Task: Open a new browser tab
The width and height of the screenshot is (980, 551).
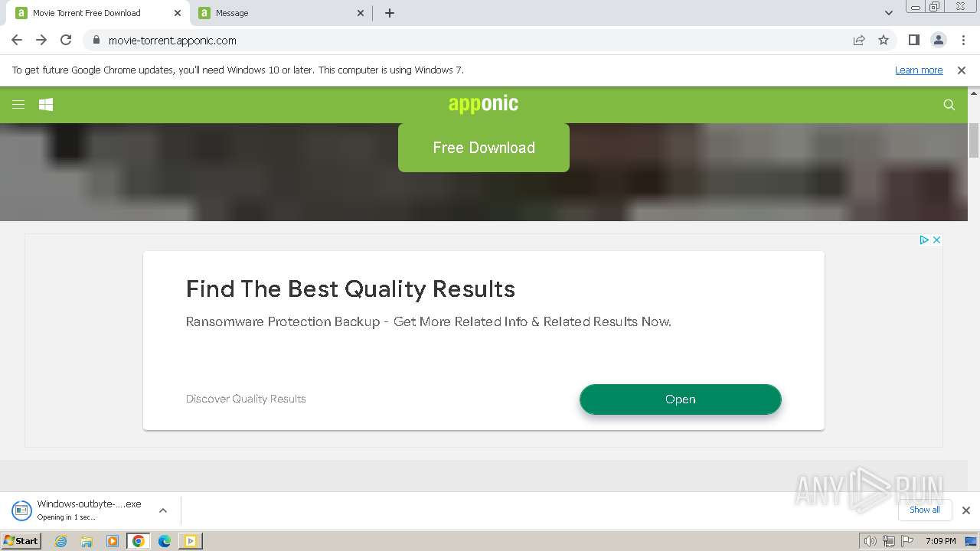Action: (390, 13)
